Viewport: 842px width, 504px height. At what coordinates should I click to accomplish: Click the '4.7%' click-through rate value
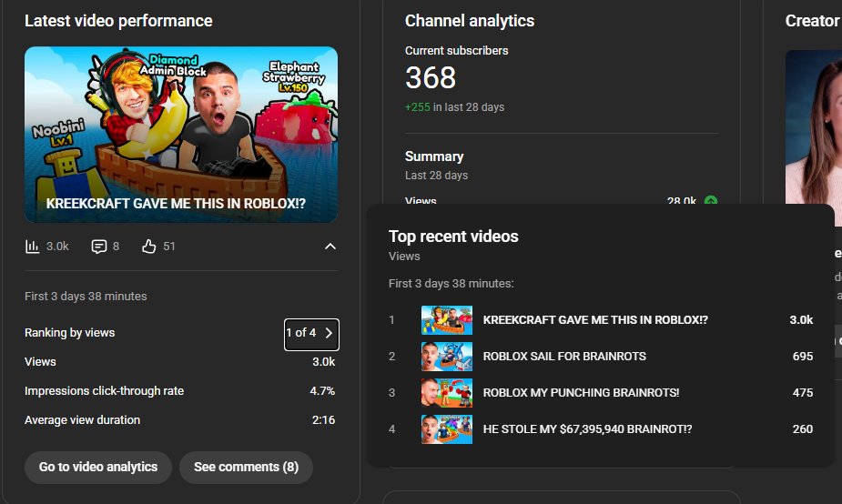tap(322, 391)
